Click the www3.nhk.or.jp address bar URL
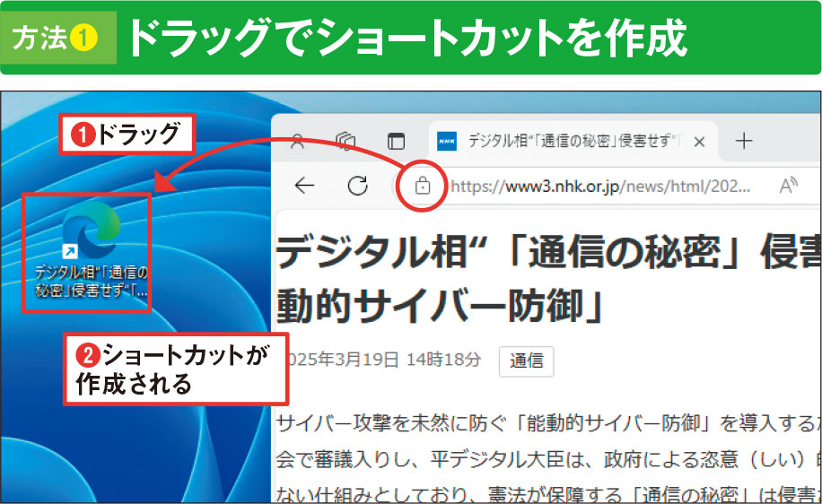This screenshot has height=504, width=822. click(x=600, y=186)
